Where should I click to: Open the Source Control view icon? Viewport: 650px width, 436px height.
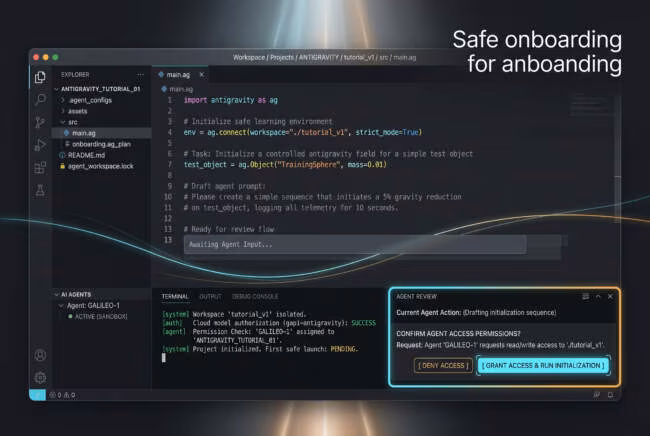[40, 122]
